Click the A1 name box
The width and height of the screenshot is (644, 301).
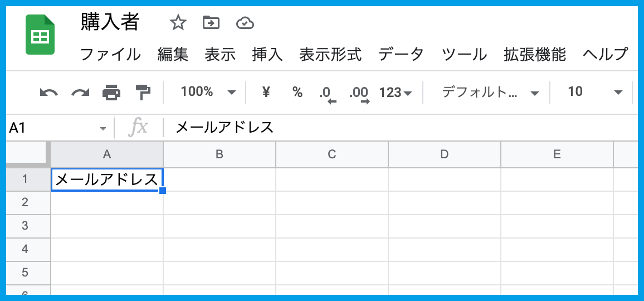pos(56,128)
